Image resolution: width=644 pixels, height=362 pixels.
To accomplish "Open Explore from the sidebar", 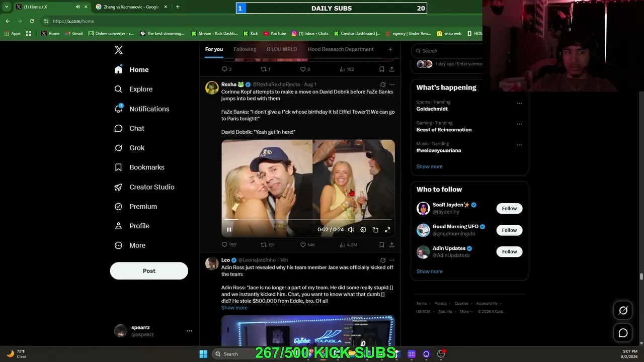I will tap(133, 89).
